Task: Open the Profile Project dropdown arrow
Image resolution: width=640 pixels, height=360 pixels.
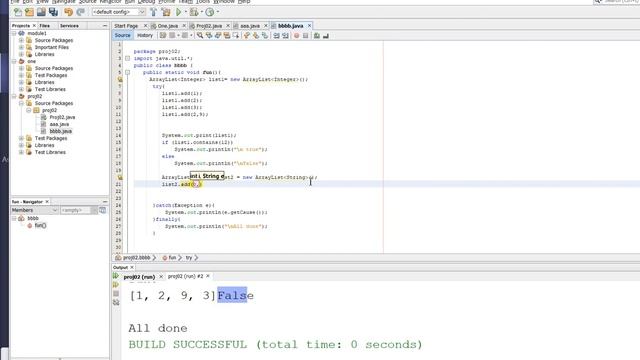Action: point(218,12)
